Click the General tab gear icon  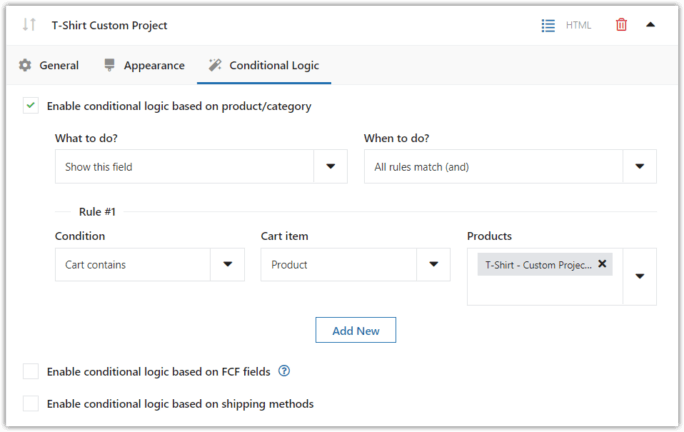point(25,65)
